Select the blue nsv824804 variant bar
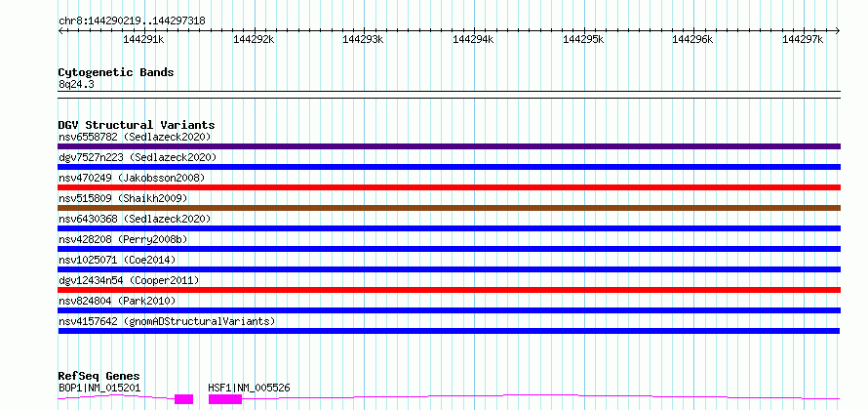Viewport: 868px width, 410px height. tap(449, 310)
